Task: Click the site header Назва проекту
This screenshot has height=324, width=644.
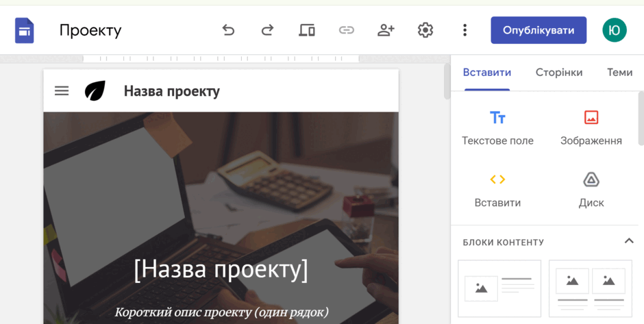Action: tap(172, 91)
